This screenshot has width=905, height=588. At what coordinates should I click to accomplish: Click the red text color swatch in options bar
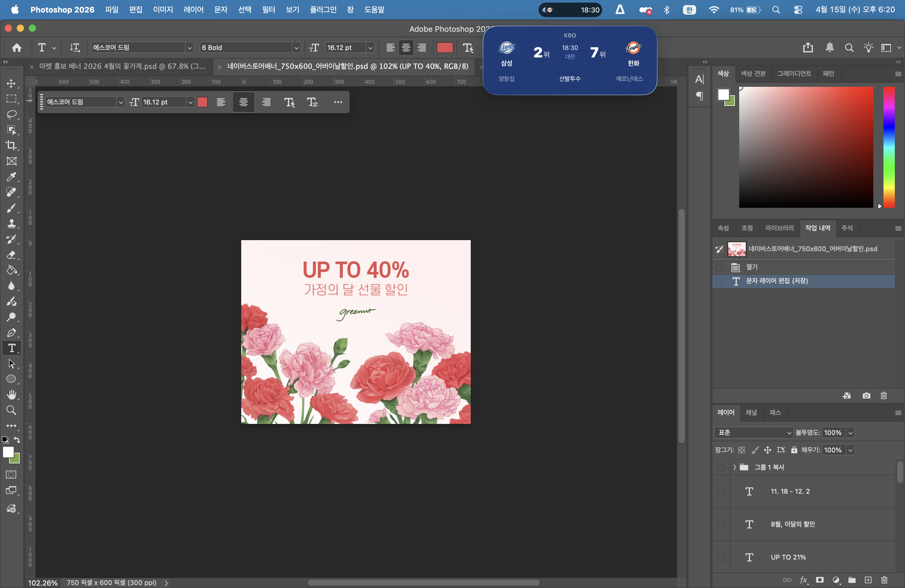click(x=444, y=48)
